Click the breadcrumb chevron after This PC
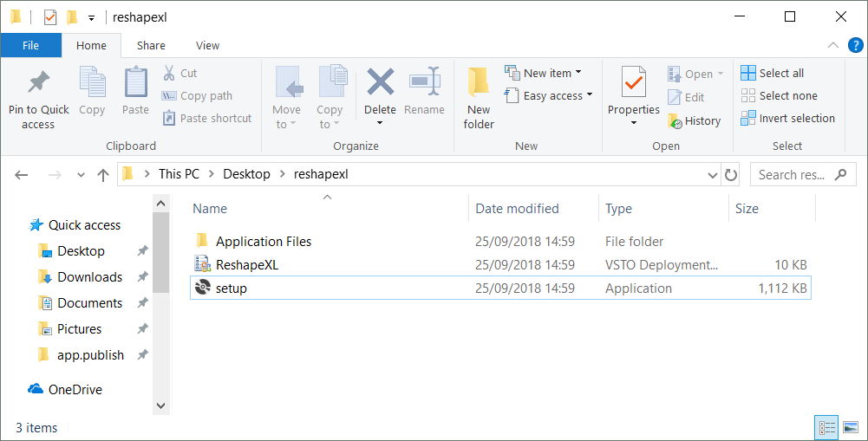The image size is (868, 441). [212, 174]
